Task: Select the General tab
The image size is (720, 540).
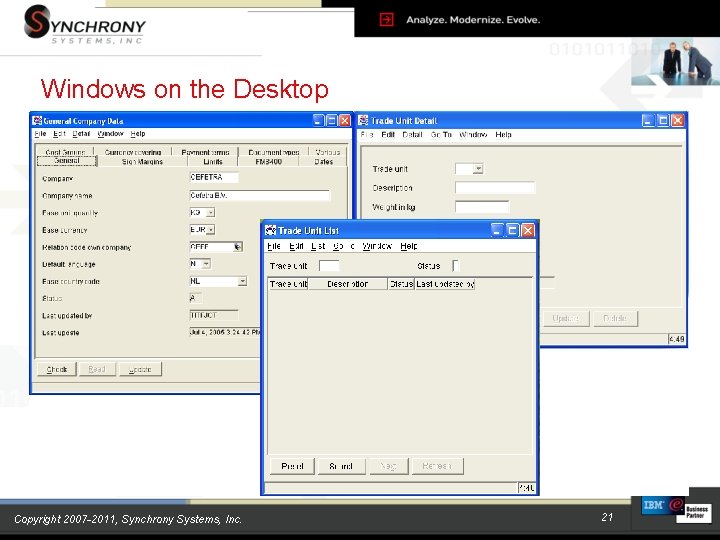Action: click(x=67, y=161)
